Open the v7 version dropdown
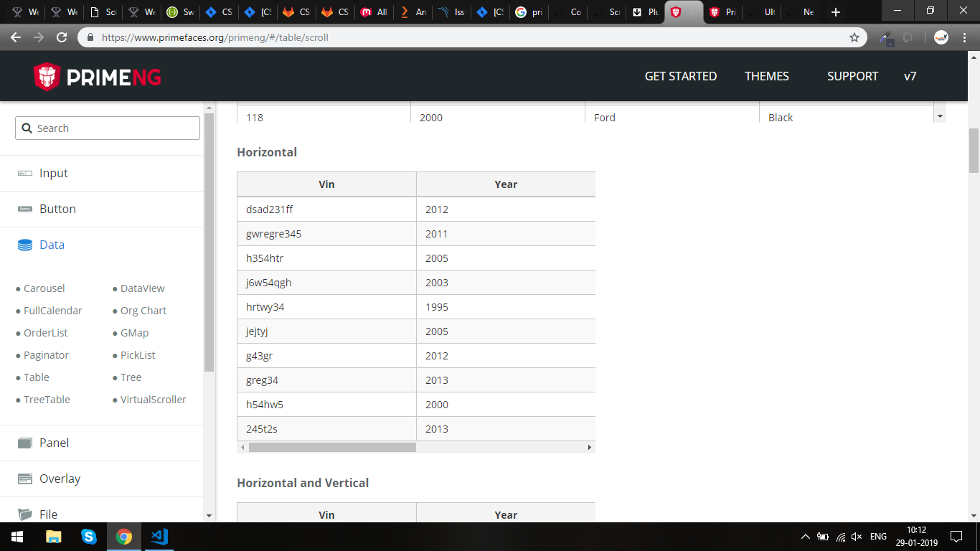Viewport: 980px width, 551px height. click(x=910, y=76)
